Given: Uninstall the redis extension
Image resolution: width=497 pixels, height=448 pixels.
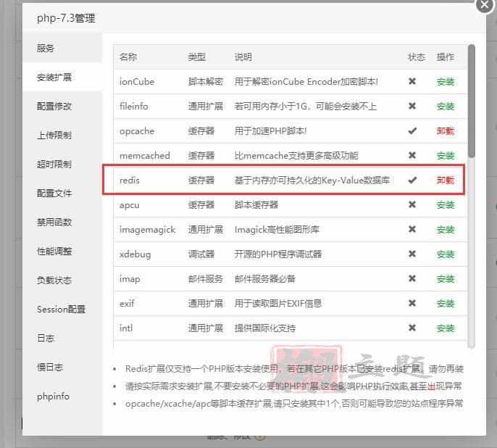Looking at the screenshot, I should [446, 181].
